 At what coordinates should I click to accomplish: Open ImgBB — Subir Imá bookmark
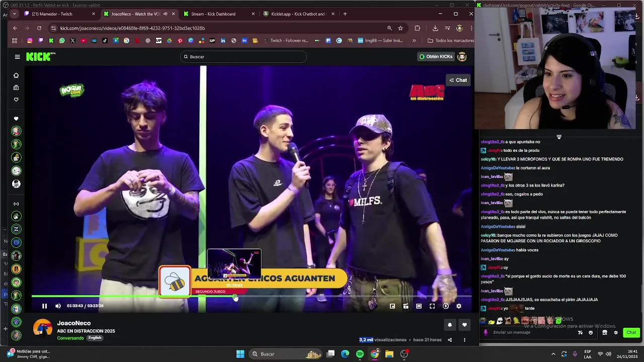coord(380,41)
